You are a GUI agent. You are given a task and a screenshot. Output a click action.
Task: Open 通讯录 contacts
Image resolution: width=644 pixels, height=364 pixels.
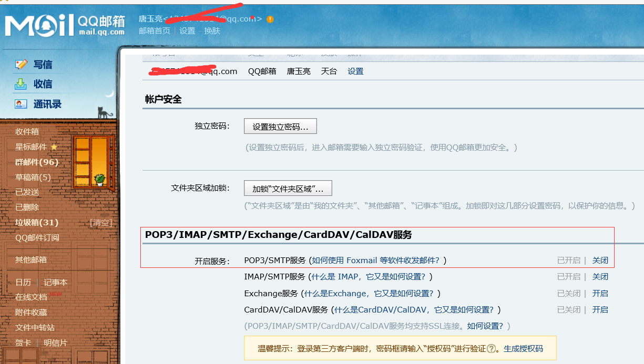47,104
